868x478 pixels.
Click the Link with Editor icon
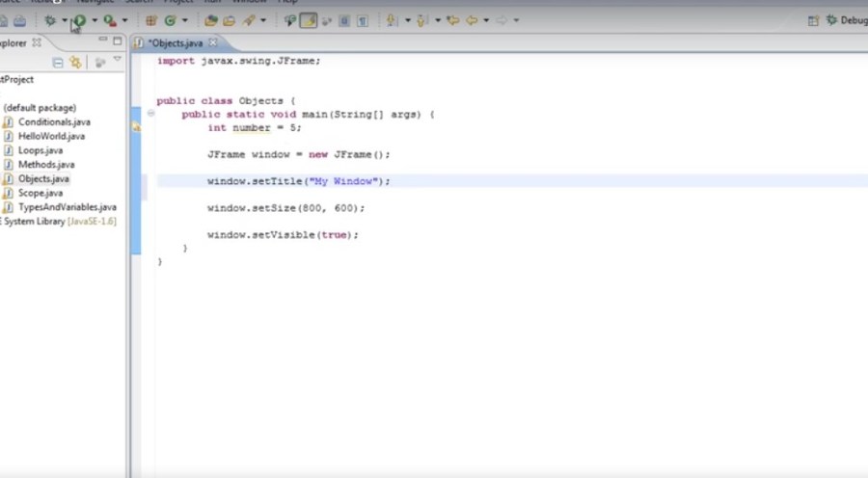pyautogui.click(x=75, y=63)
